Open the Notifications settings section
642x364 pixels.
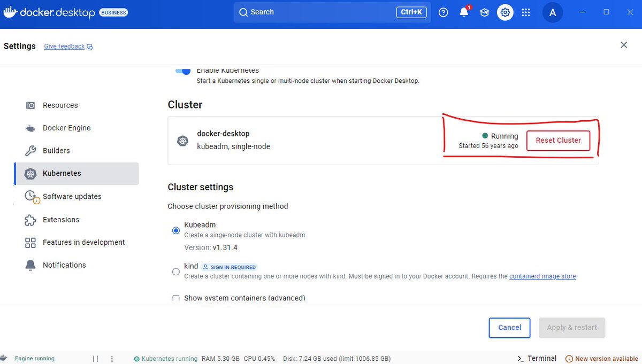(x=77, y=265)
